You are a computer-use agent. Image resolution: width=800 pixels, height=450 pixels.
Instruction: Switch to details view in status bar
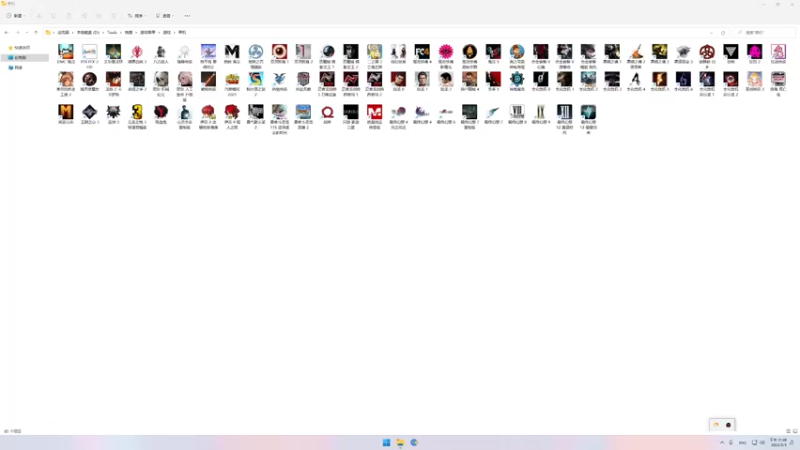coord(788,431)
